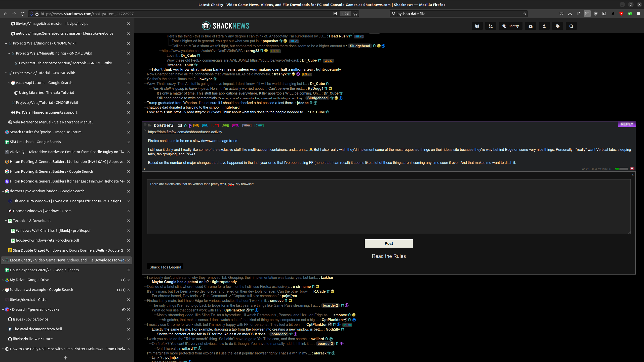Switch to the libvips/devchat - Gitter tab

66,300
